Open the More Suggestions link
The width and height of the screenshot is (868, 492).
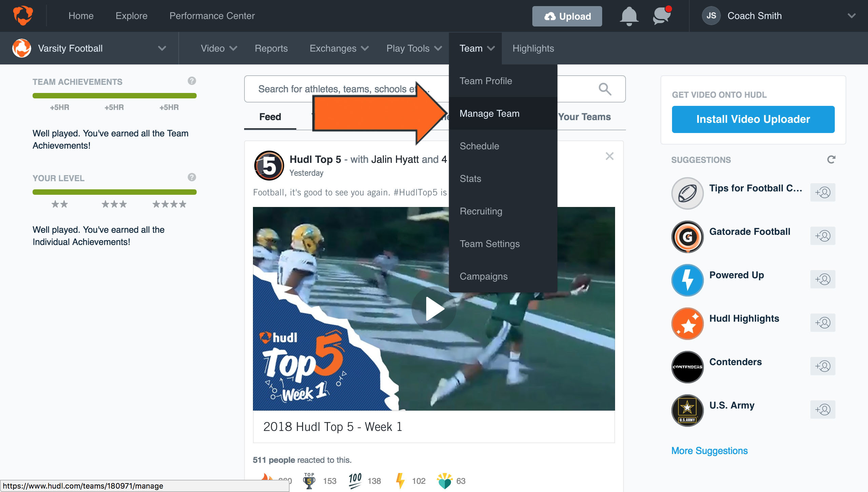click(x=709, y=451)
